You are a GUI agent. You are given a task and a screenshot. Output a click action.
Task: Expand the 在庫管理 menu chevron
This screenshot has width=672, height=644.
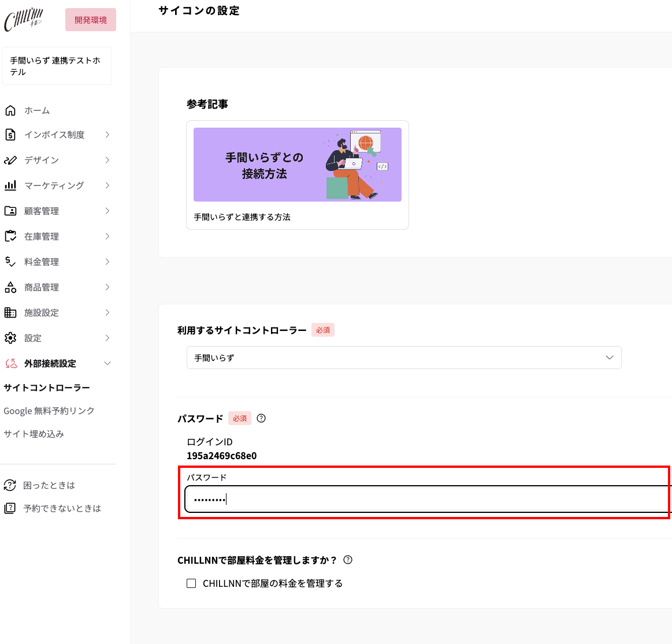pyautogui.click(x=107, y=236)
